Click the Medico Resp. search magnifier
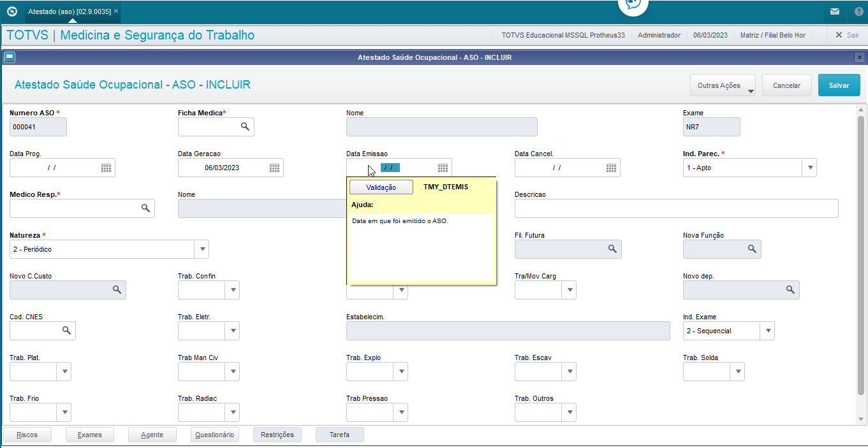The image size is (868, 448). [145, 208]
